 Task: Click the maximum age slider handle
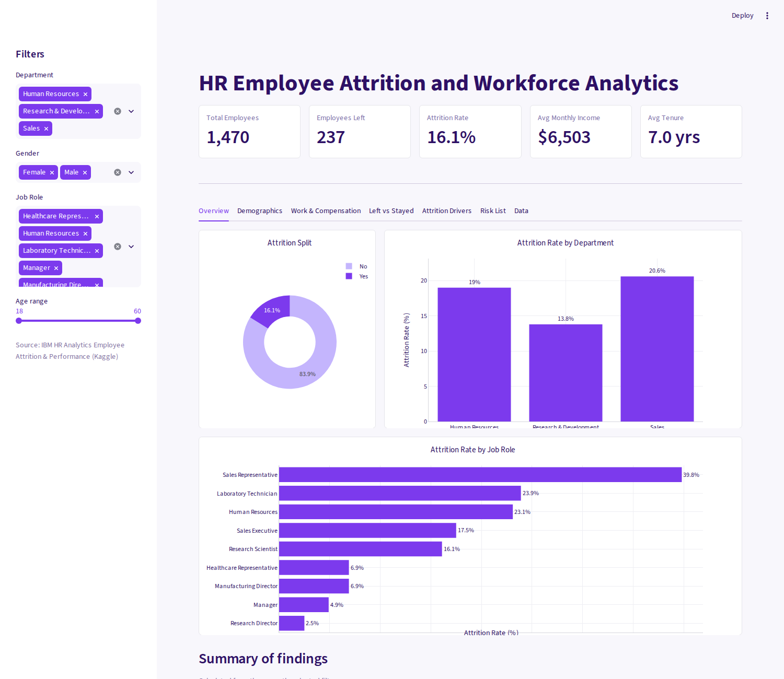click(138, 321)
